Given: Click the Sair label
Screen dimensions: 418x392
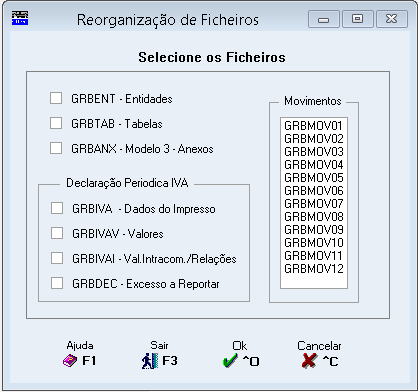Looking at the screenshot, I should pos(159,345).
